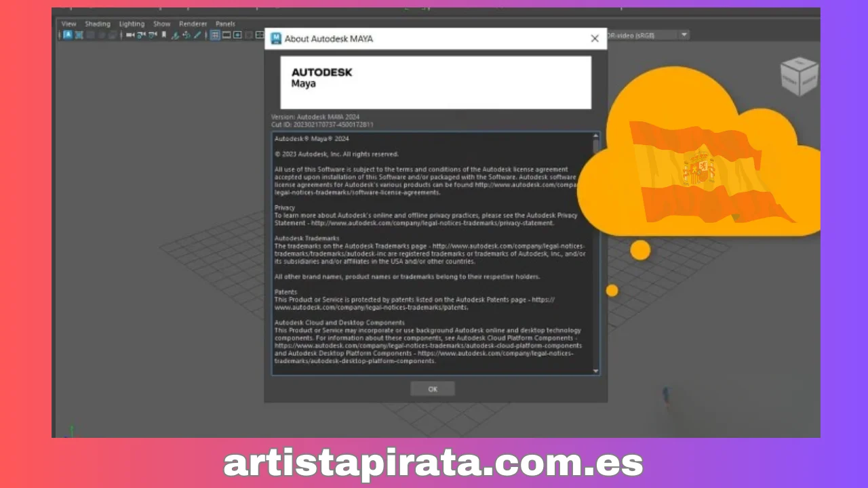
Task: Click the resolution gate icon
Action: click(x=237, y=35)
